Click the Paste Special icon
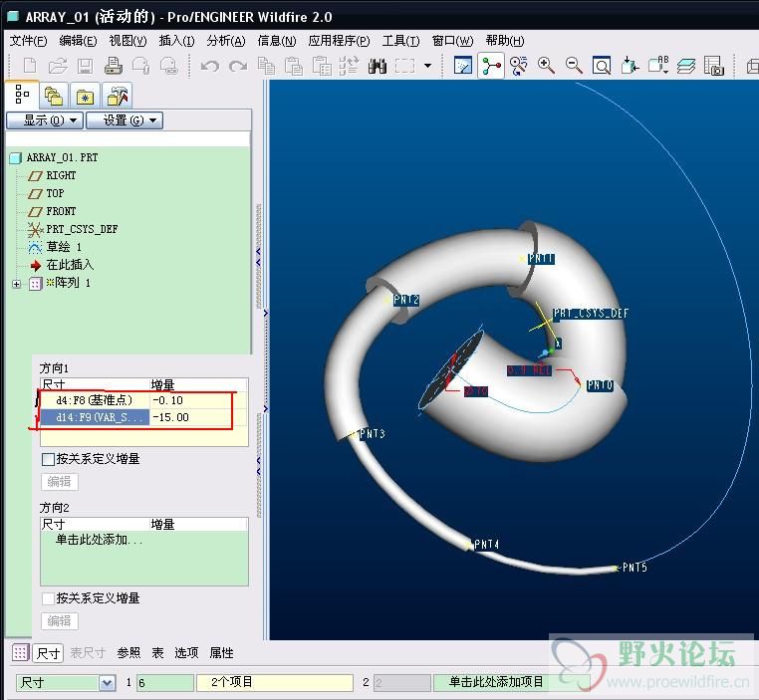This screenshot has height=700, width=759. tap(322, 66)
